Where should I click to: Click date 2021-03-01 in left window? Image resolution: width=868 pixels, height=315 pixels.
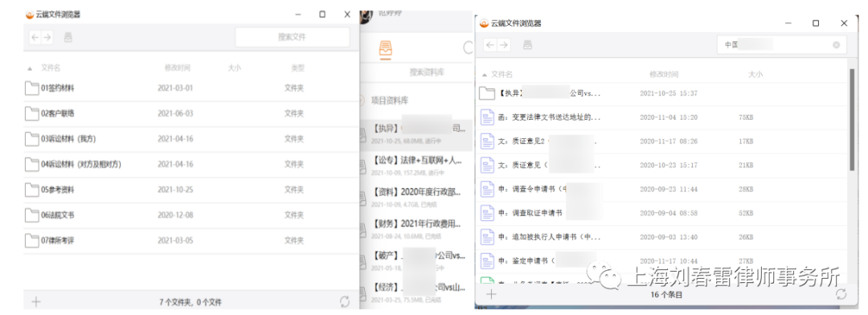coord(175,88)
